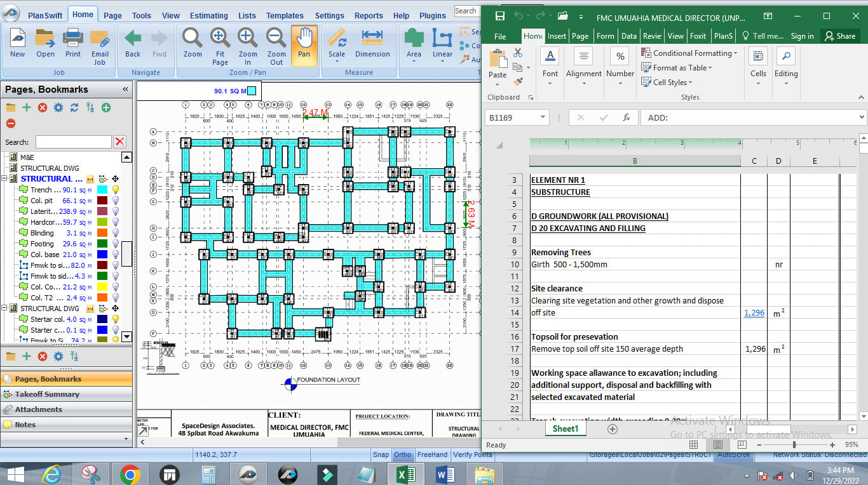Open the Estimating ribbon tab
The width and height of the screenshot is (868, 485).
pyautogui.click(x=208, y=15)
